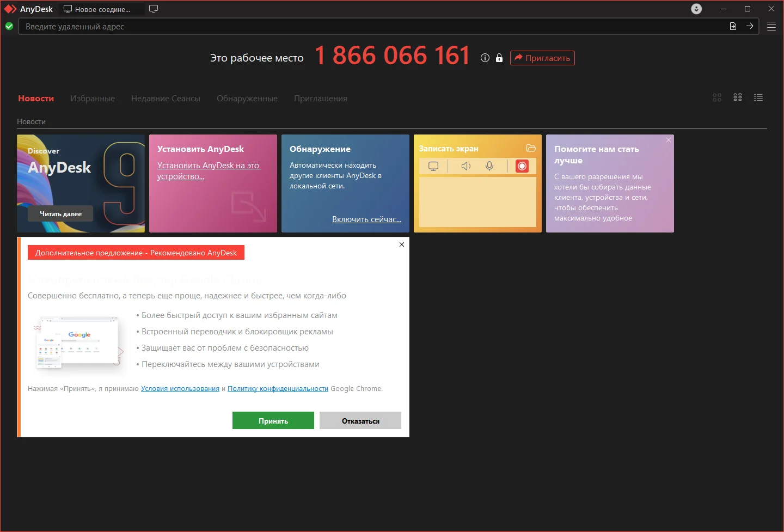
Task: Click Пригласить button
Action: point(542,58)
